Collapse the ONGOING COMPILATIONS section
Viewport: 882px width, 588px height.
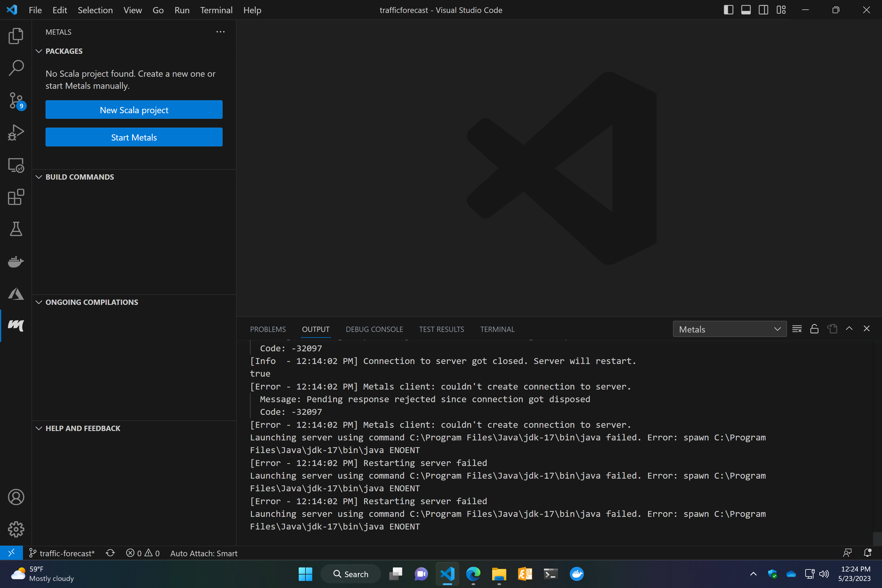pyautogui.click(x=39, y=302)
